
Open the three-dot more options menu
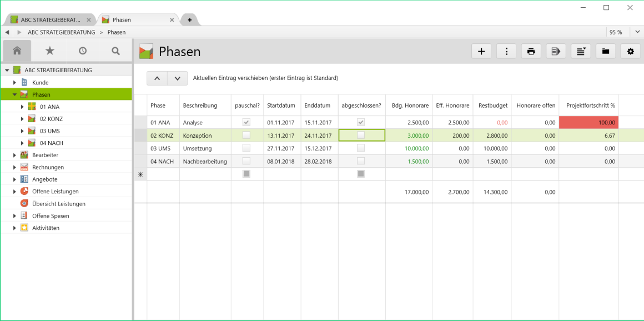coord(506,51)
